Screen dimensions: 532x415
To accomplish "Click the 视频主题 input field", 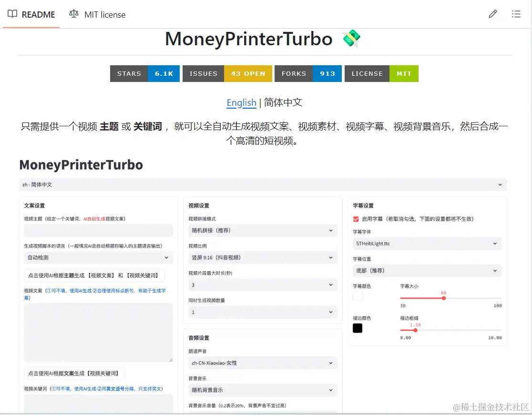I will click(x=98, y=231).
